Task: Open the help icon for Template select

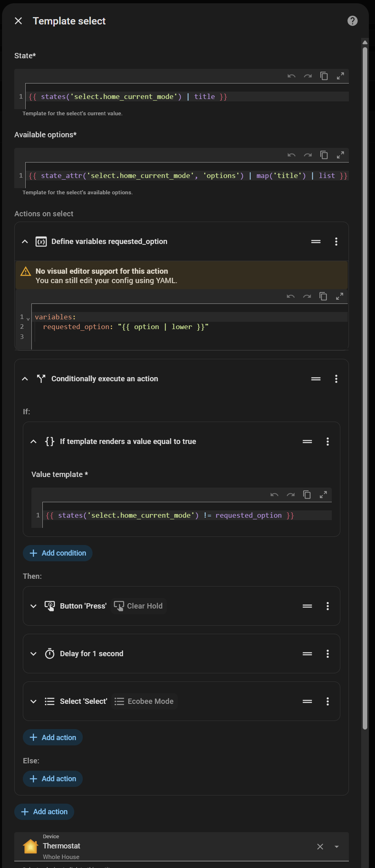Action: click(x=353, y=21)
